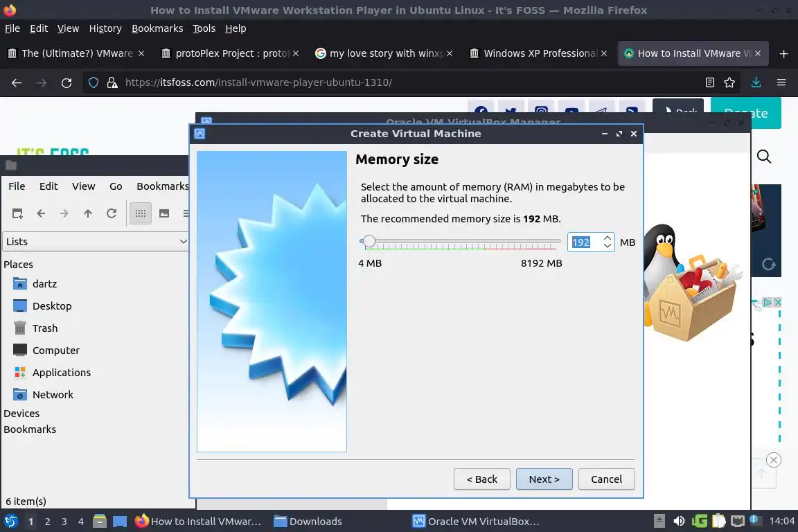
Task: Click the Bookmarks heading in side pane
Action: click(30, 429)
